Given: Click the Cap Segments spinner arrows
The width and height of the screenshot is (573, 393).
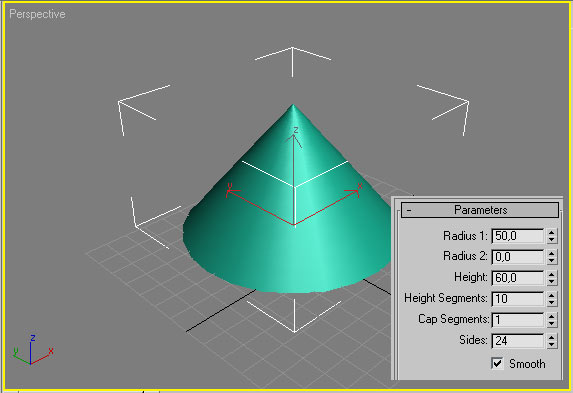Looking at the screenshot, I should 551,320.
